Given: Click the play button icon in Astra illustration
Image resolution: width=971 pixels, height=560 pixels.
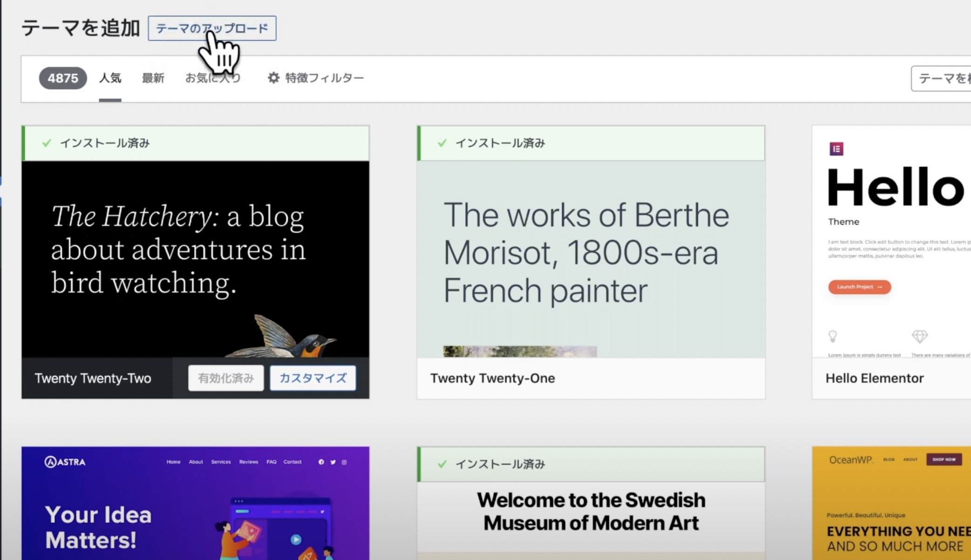Looking at the screenshot, I should click(296, 540).
